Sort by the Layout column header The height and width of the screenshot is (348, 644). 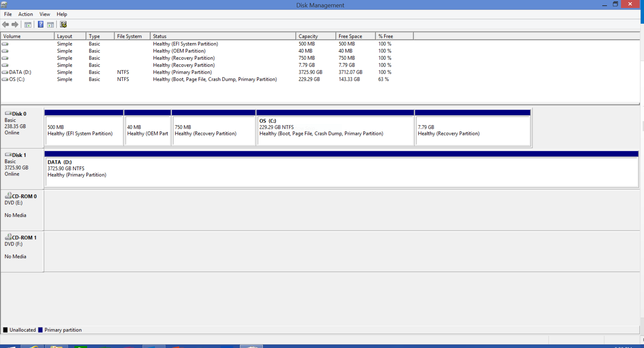point(70,36)
